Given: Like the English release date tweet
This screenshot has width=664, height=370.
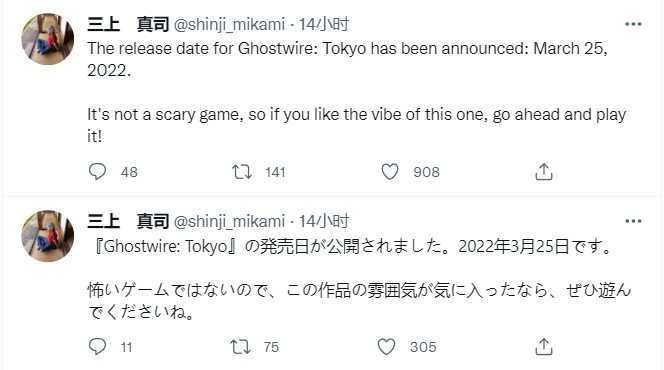Looking at the screenshot, I should tap(390, 172).
